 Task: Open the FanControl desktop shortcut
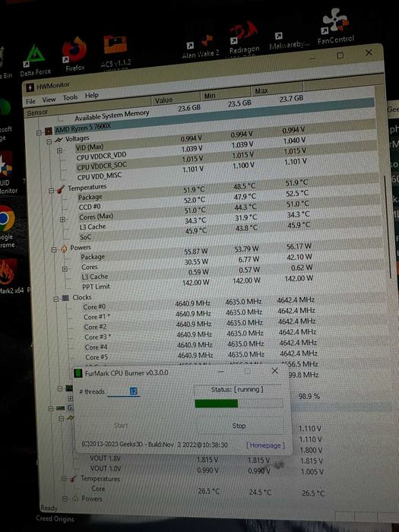click(x=335, y=27)
